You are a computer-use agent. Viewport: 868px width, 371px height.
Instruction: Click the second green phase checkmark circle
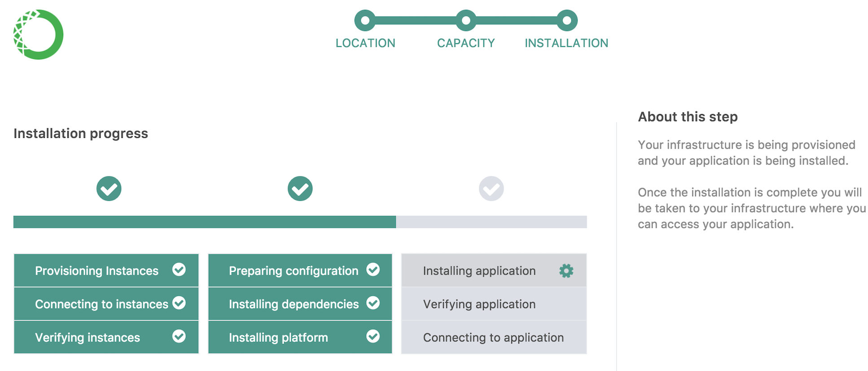click(300, 189)
